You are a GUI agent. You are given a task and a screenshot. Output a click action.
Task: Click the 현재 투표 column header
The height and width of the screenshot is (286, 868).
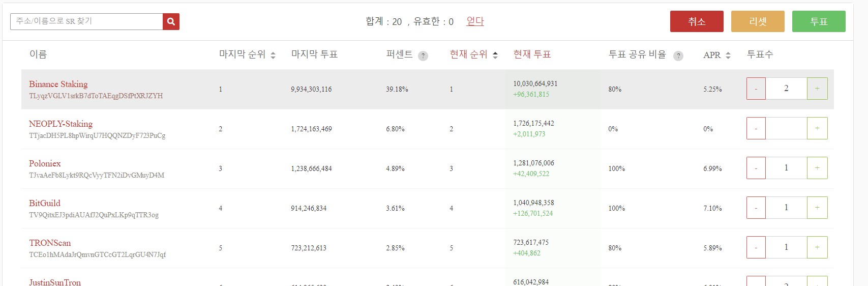[x=532, y=54]
